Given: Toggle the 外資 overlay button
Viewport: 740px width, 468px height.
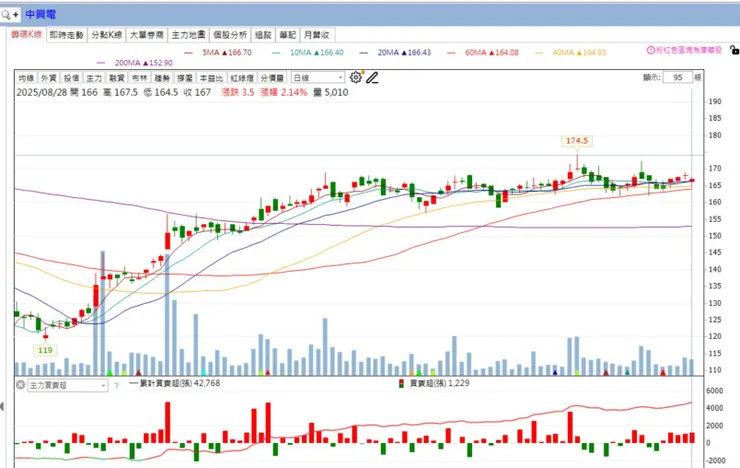Looking at the screenshot, I should tap(49, 78).
